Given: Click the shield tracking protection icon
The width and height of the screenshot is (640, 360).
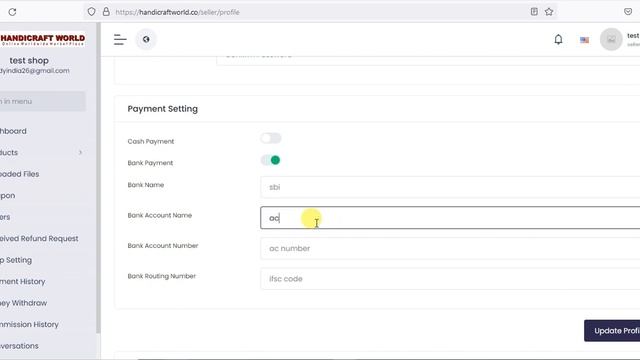Looking at the screenshot, I should (x=91, y=12).
